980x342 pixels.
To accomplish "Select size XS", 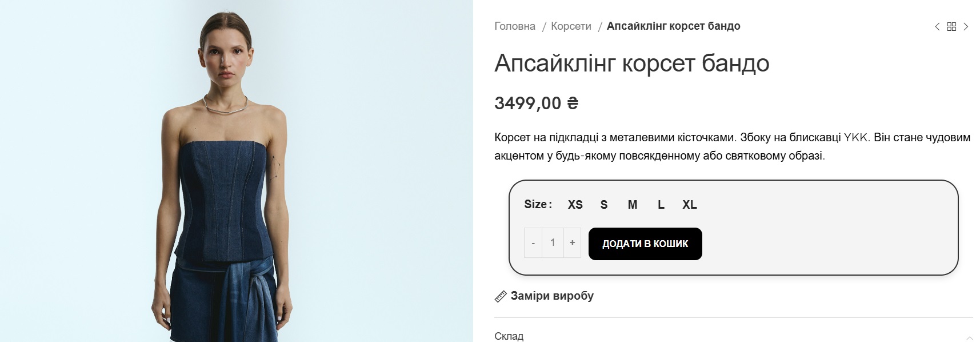I will [575, 204].
